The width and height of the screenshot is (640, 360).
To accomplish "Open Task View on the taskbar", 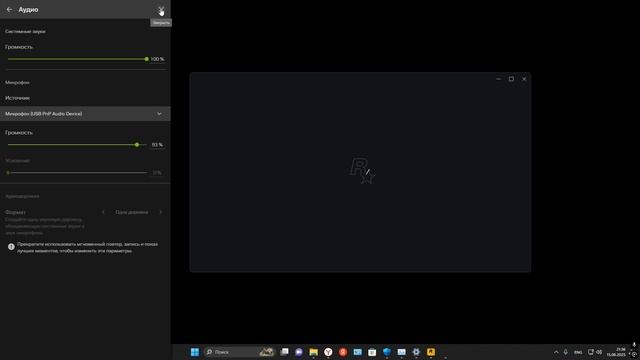I will point(284,352).
